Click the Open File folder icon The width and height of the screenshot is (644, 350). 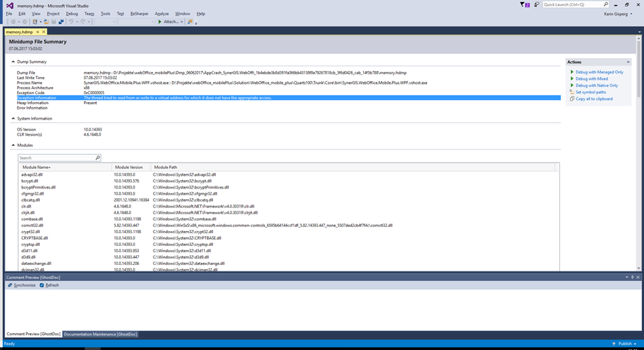[47, 22]
